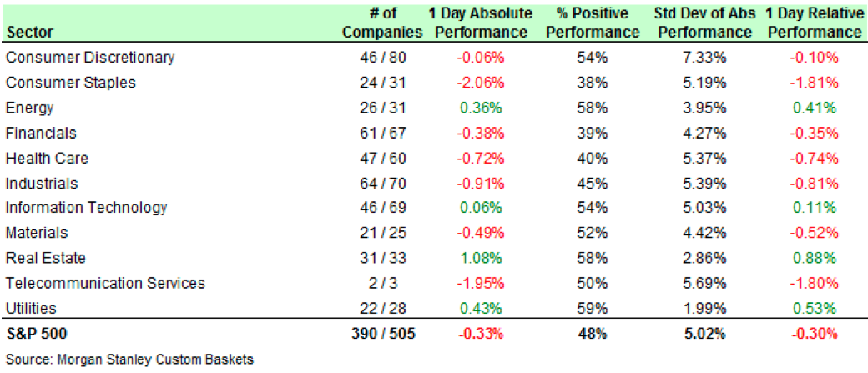The height and width of the screenshot is (373, 868).
Task: Click the Consumer Staples sector name
Action: pos(70,83)
